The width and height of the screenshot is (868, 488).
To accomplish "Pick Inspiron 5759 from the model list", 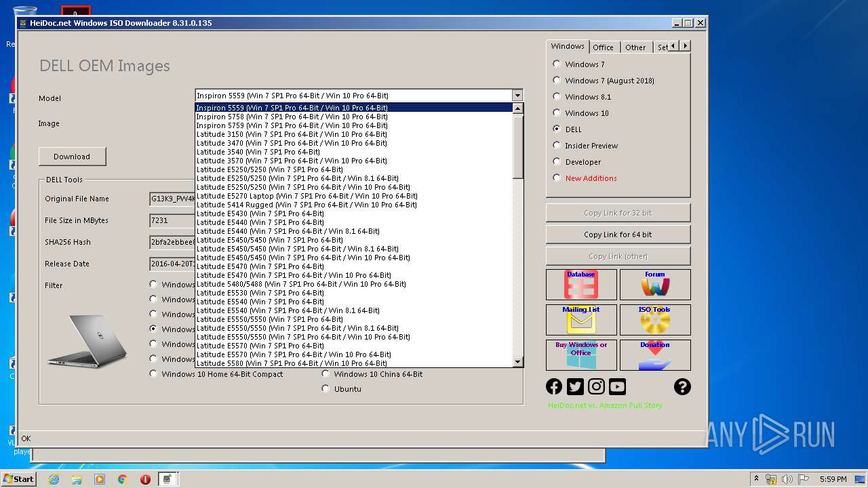I will (353, 125).
